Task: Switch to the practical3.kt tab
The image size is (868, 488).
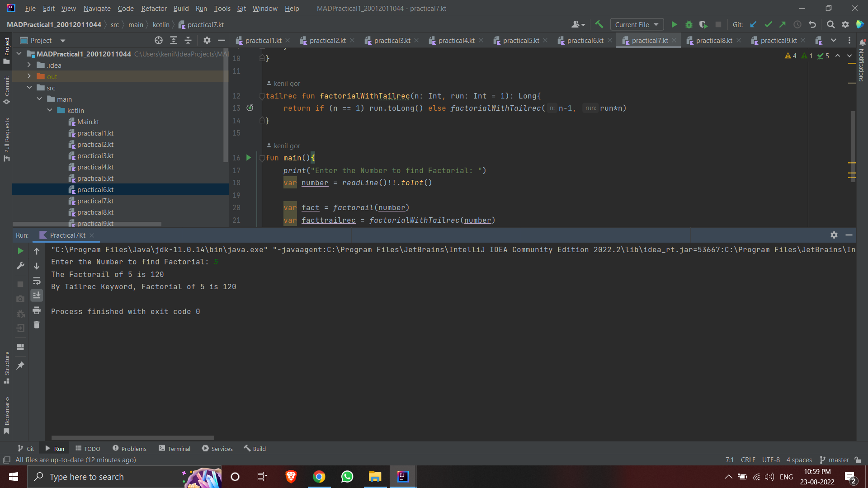Action: tap(392, 40)
